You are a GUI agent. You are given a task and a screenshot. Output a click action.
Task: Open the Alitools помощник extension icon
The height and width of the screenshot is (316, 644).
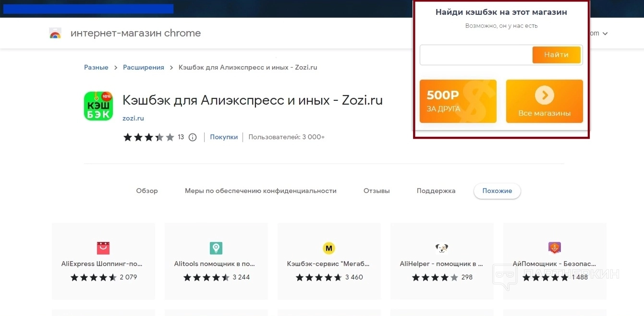216,248
